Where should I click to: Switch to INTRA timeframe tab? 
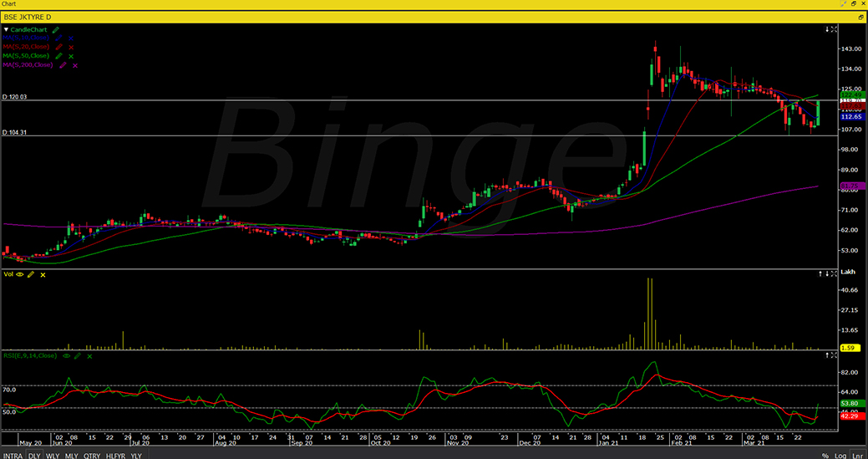[12, 455]
